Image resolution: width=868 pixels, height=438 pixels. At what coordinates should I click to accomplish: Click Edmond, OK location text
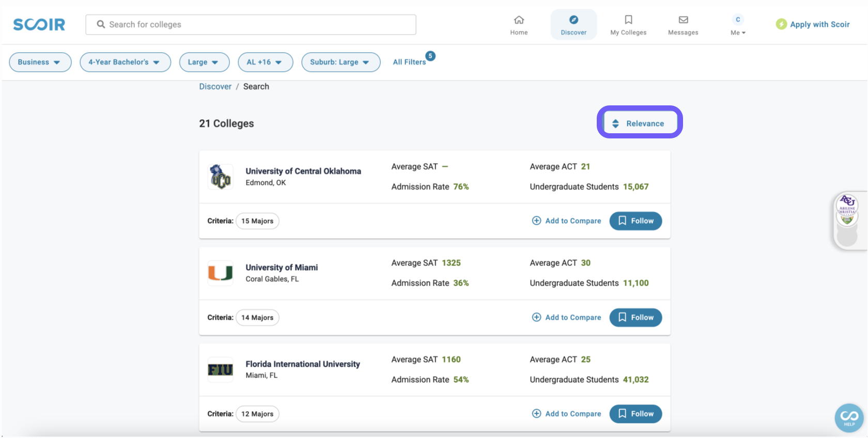tap(266, 182)
